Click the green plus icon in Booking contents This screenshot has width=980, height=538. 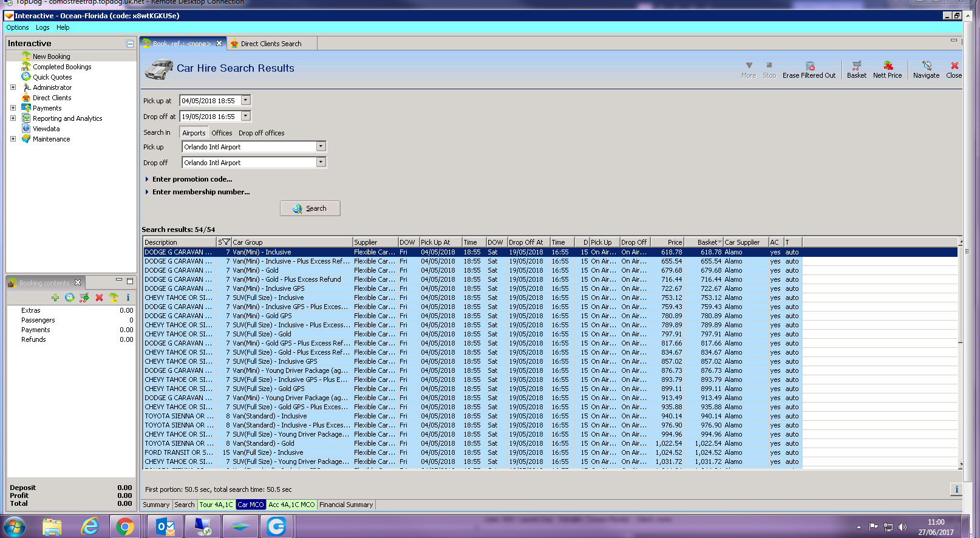click(55, 298)
